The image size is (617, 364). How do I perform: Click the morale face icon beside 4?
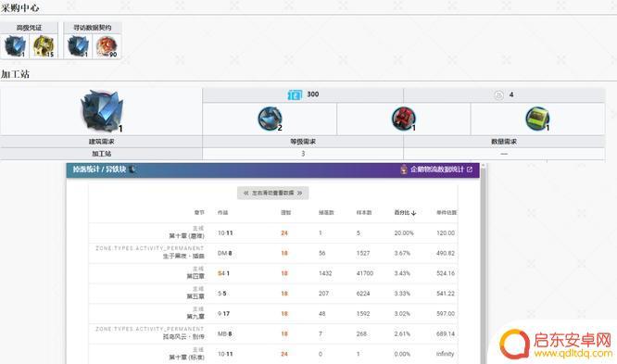[498, 94]
